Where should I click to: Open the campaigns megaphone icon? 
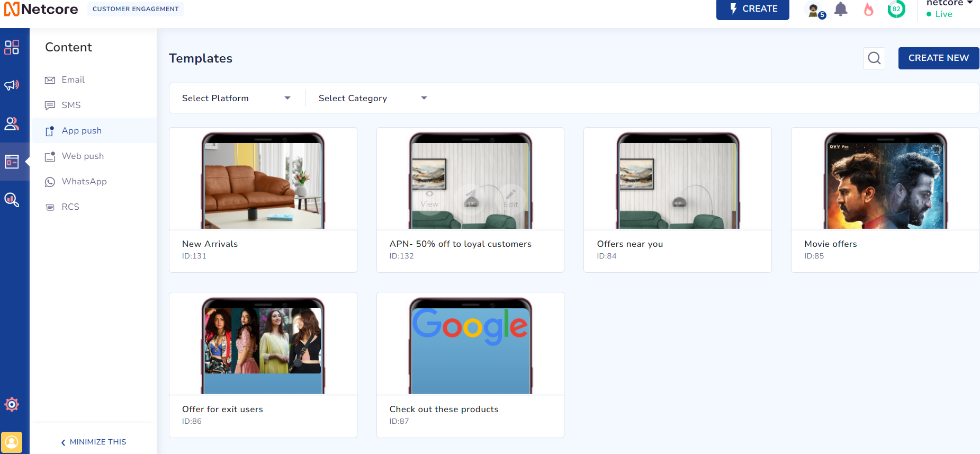pos(12,85)
